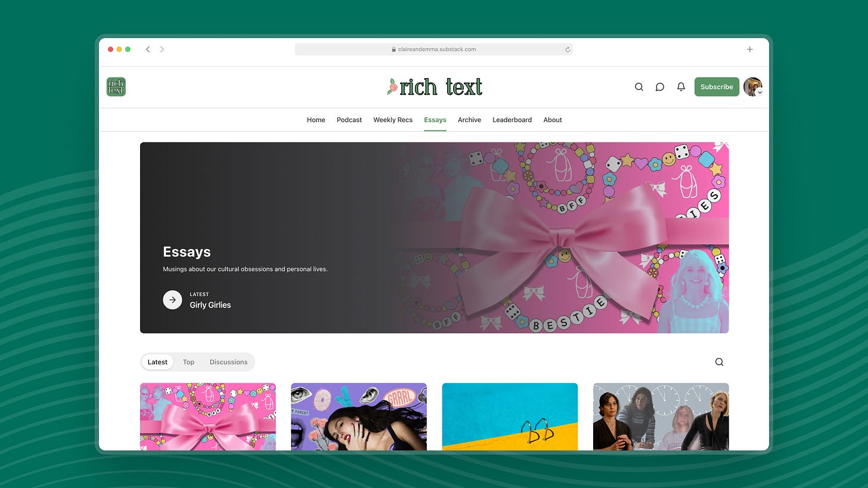Click the rich text square logo icon
Image resolution: width=868 pixels, height=488 pixels.
click(116, 87)
